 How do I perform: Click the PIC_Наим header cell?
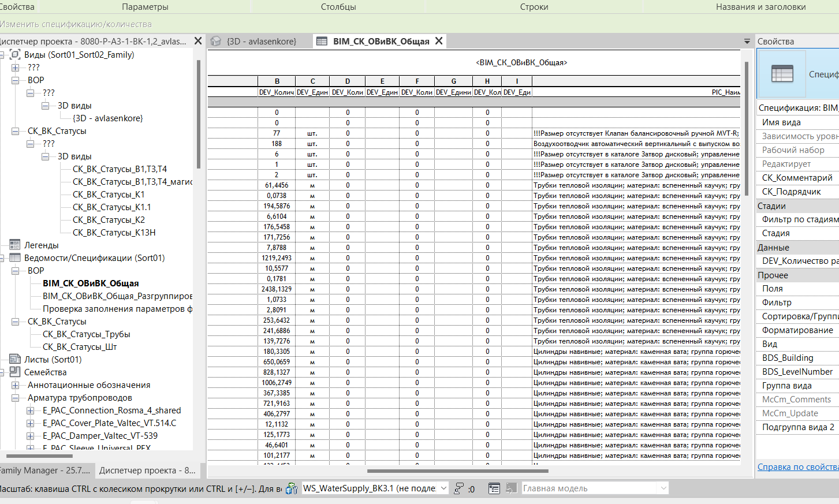(x=636, y=92)
